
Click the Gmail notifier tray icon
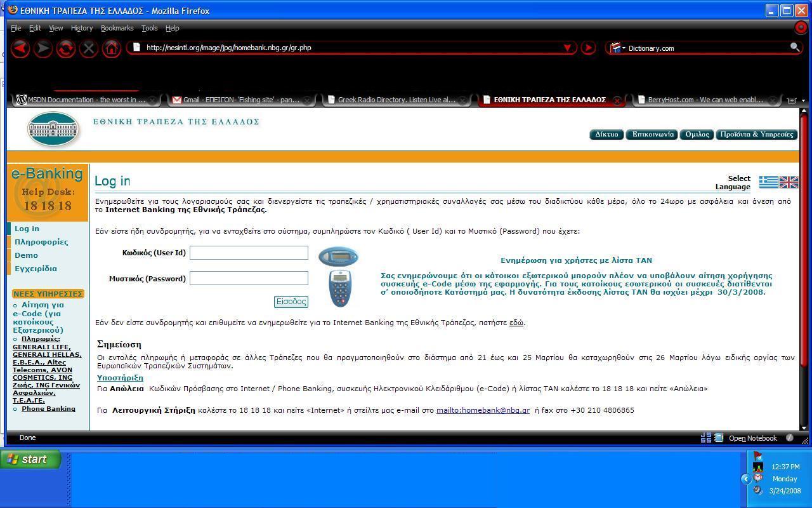coord(757,478)
